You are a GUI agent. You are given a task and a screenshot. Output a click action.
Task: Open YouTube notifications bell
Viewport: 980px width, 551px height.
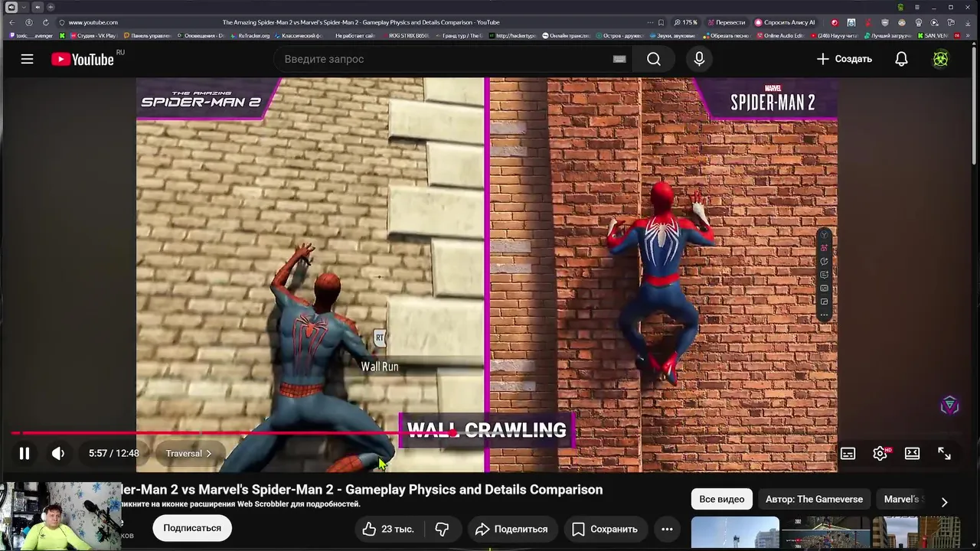coord(901,59)
